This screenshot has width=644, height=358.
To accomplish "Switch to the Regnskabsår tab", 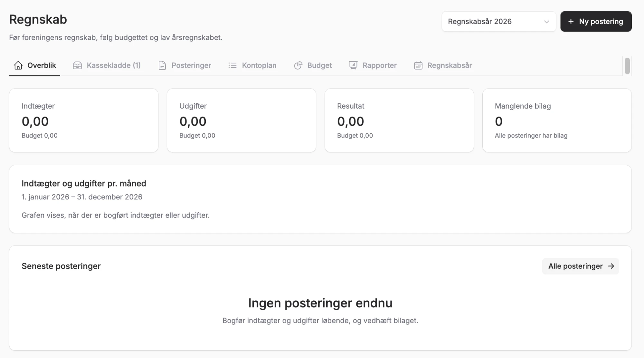I will tap(443, 65).
